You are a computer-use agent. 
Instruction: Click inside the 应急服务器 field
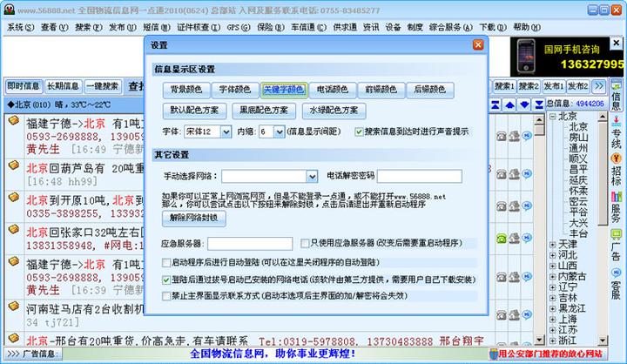[x=250, y=244]
